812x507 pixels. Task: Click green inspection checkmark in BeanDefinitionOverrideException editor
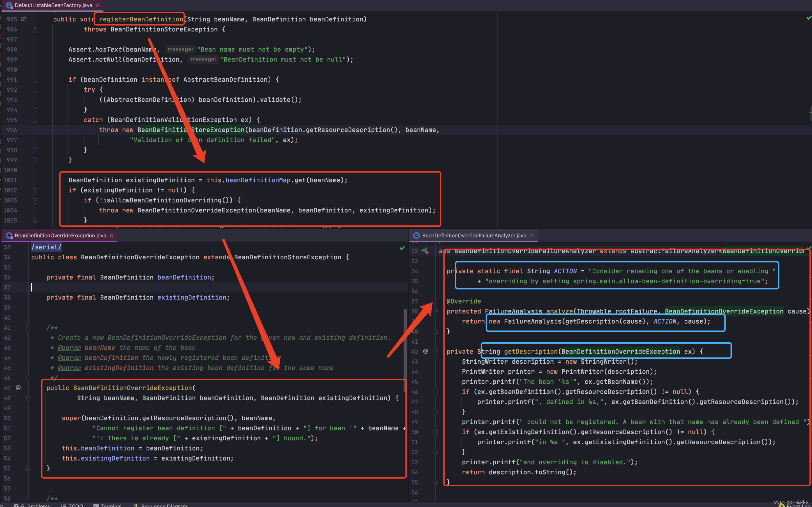pos(402,248)
